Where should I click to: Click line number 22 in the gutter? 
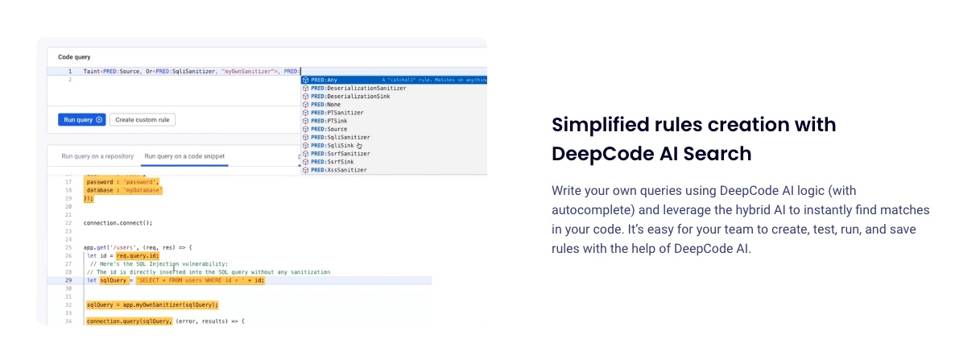coord(69,222)
